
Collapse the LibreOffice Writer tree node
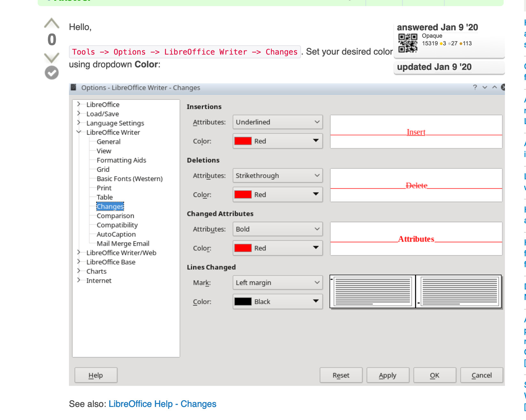79,132
